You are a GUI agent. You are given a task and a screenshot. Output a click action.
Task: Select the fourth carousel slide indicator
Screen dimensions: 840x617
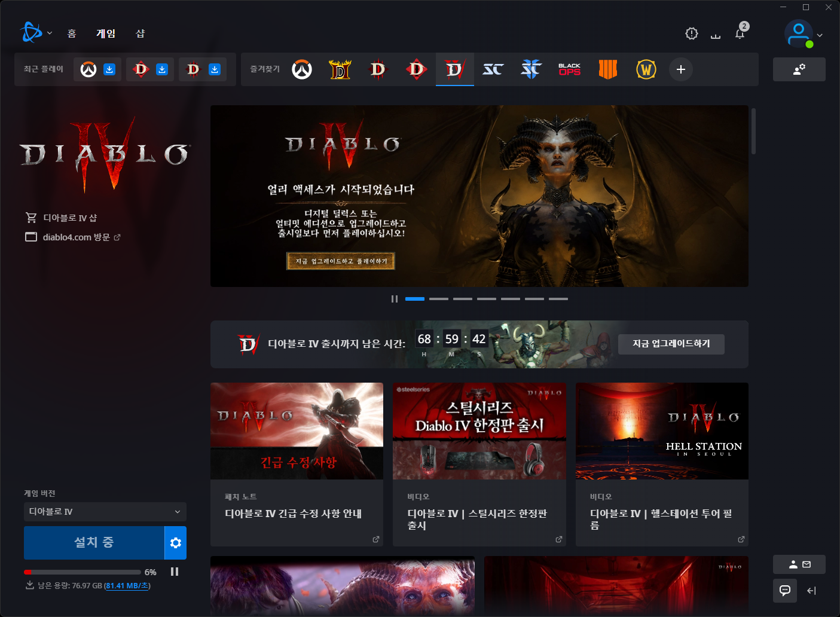pos(487,299)
